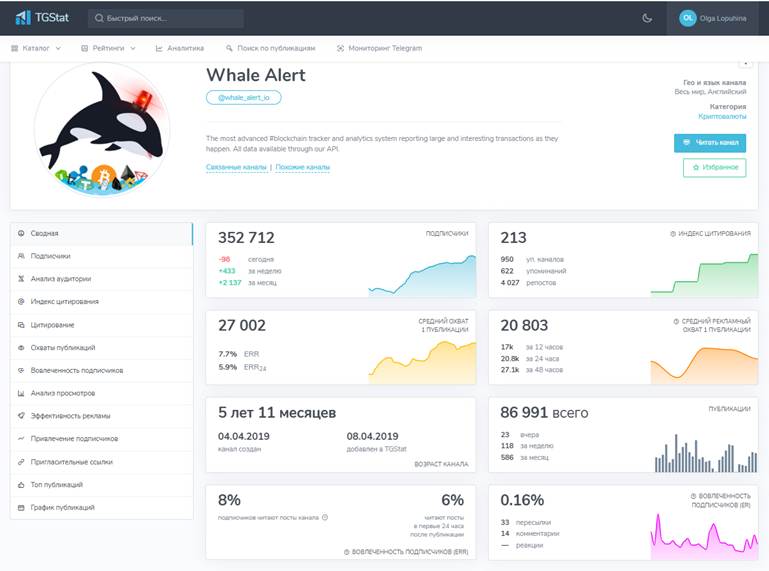Click the Telegram icon in Читать канал
This screenshot has width=769, height=571.
687,142
